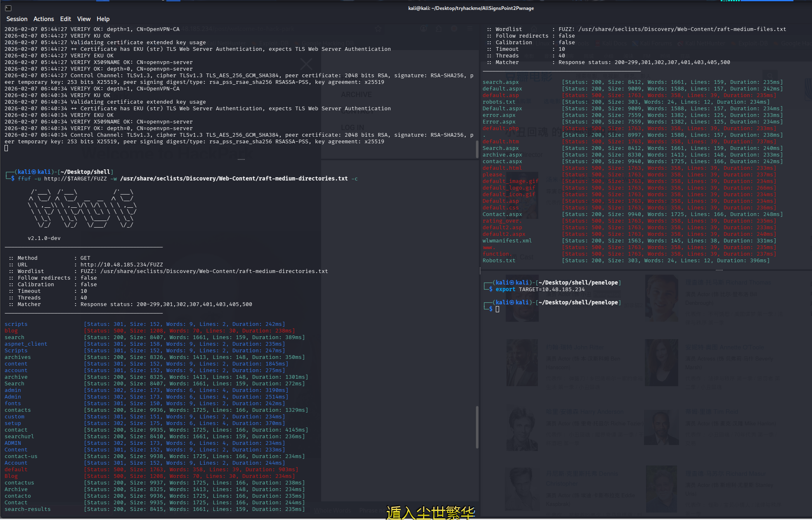Image resolution: width=812 pixels, height=520 pixels.
Task: Click the window title kali@kali path text
Action: [x=471, y=8]
